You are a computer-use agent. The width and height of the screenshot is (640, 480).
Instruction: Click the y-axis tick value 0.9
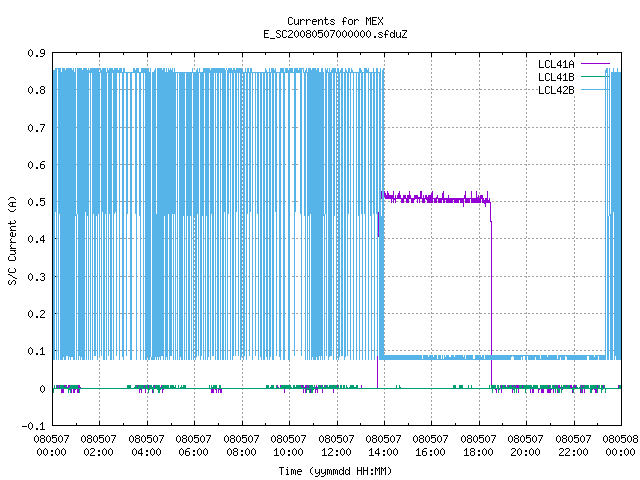coord(36,53)
